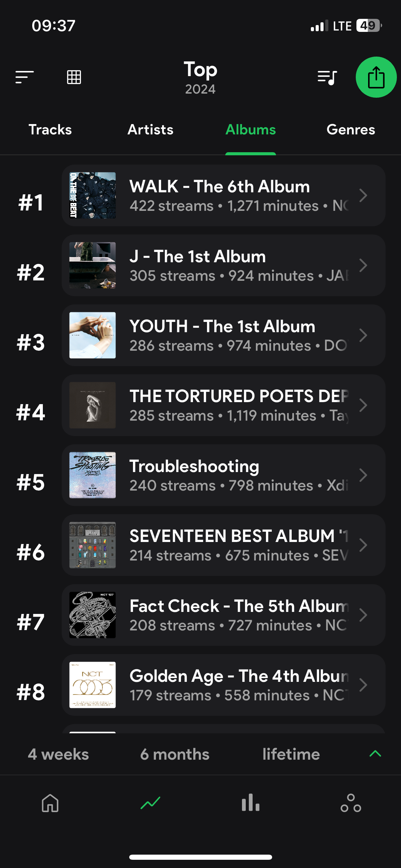The height and width of the screenshot is (868, 401).
Task: Go to the Home tab icon
Action: pyautogui.click(x=50, y=803)
